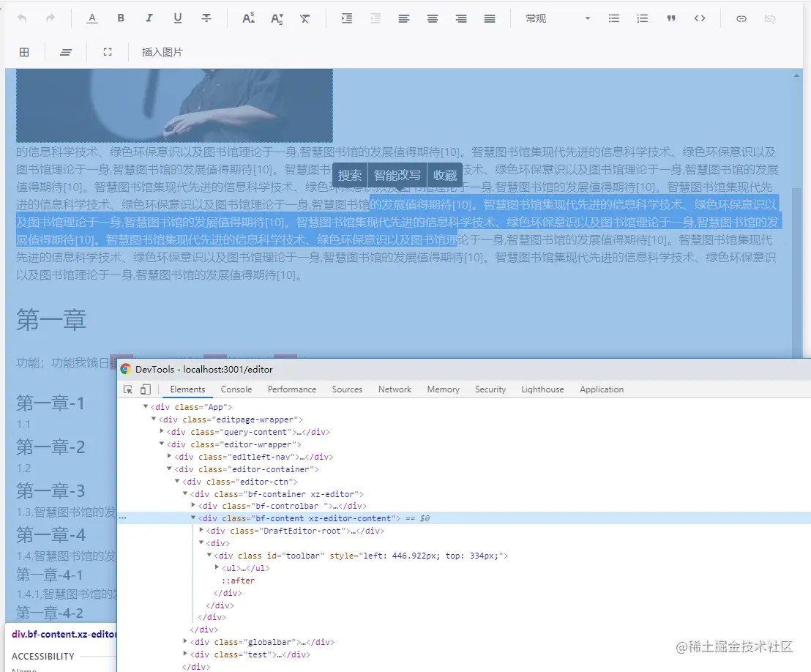Viewport: 811px width, 672px height.
Task: Expand the div class test node
Action: pos(185,654)
